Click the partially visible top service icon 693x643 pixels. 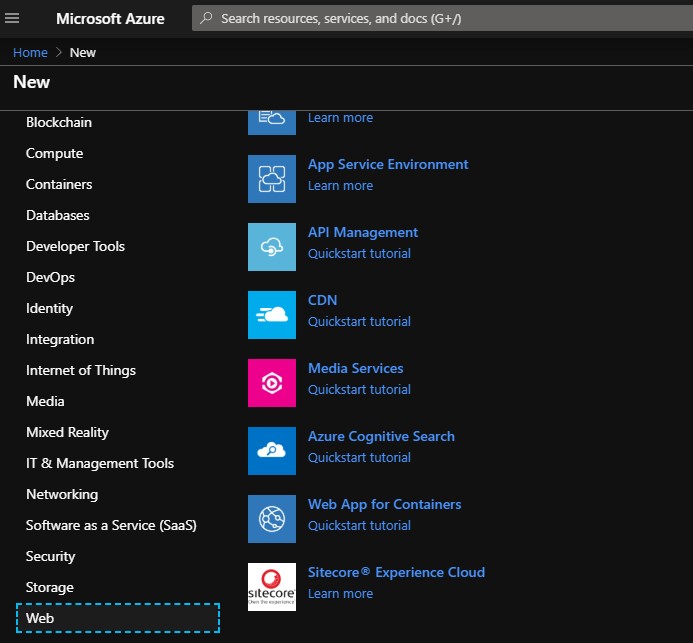(x=272, y=122)
